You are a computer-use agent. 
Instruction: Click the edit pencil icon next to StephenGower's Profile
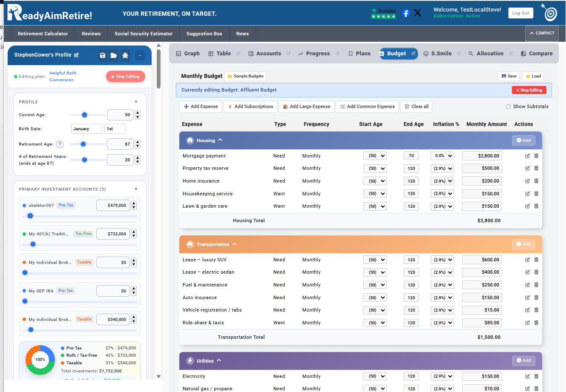click(x=77, y=55)
